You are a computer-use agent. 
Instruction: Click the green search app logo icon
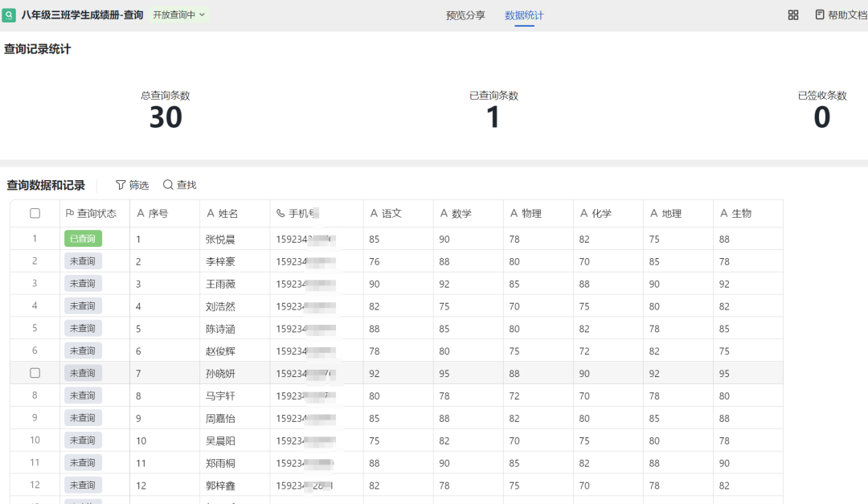(x=9, y=14)
